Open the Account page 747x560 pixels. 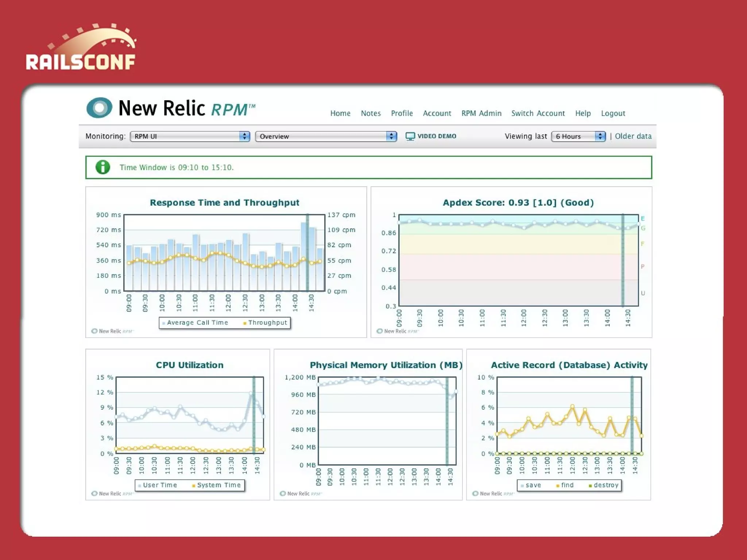pyautogui.click(x=437, y=113)
